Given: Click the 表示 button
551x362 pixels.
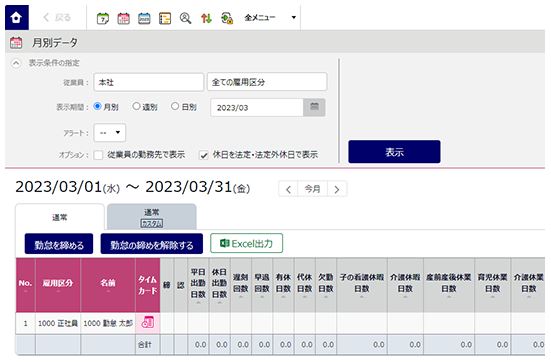Looking at the screenshot, I should point(394,152).
